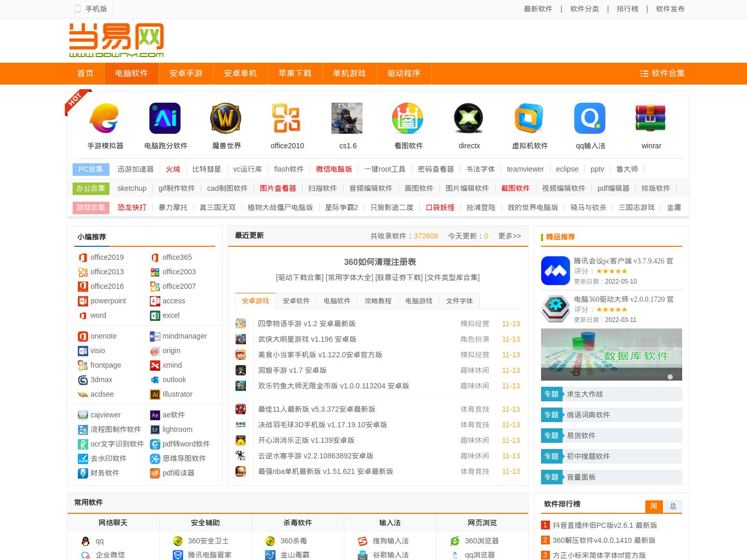Click the excel icon in 小编推荐
This screenshot has width=747, height=560.
click(x=155, y=315)
